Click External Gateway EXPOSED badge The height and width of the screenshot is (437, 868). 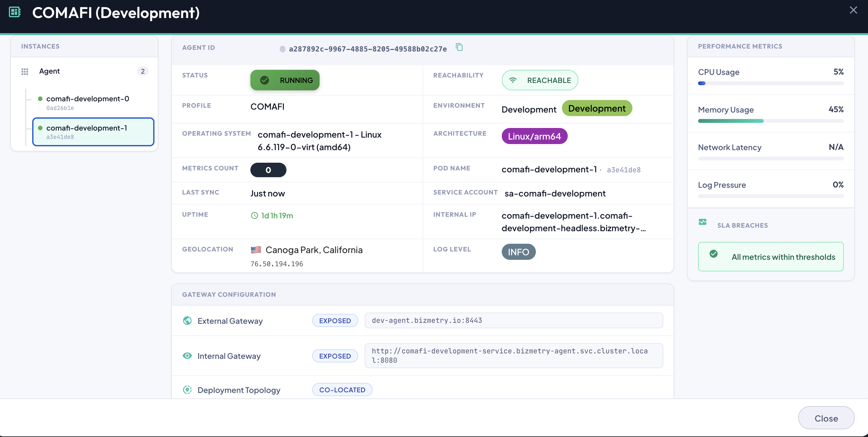(x=335, y=321)
